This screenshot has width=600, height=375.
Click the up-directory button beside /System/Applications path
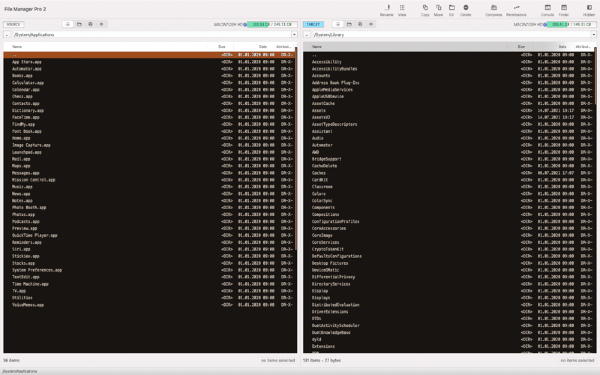tap(7, 34)
